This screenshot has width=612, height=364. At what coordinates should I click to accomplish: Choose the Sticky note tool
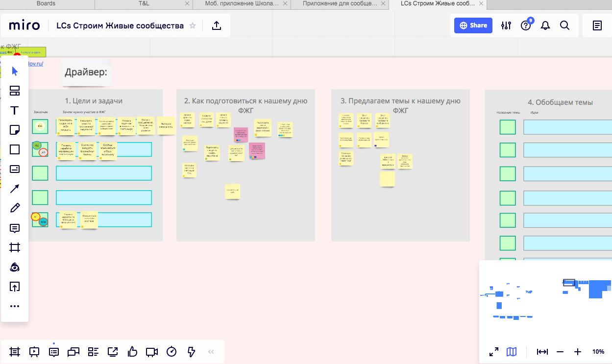pyautogui.click(x=15, y=130)
